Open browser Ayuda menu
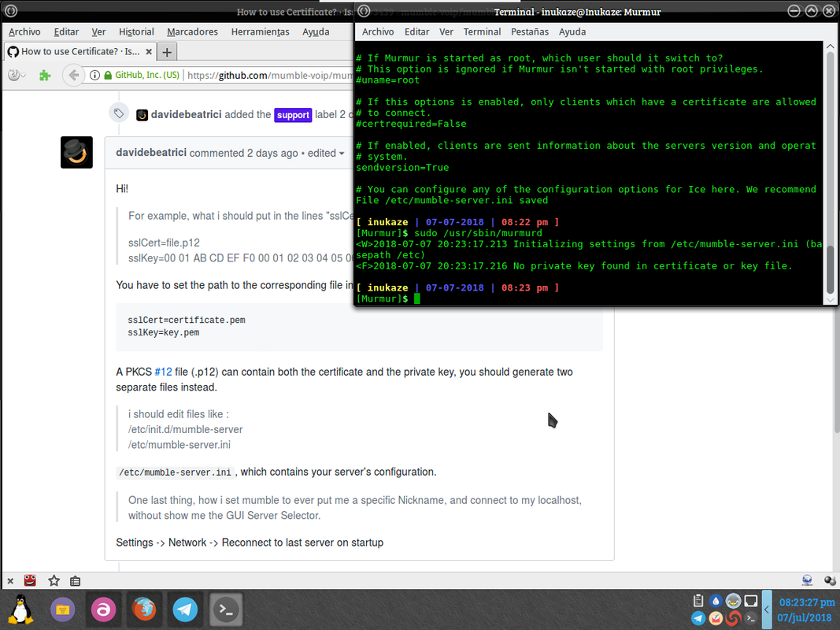 click(316, 31)
